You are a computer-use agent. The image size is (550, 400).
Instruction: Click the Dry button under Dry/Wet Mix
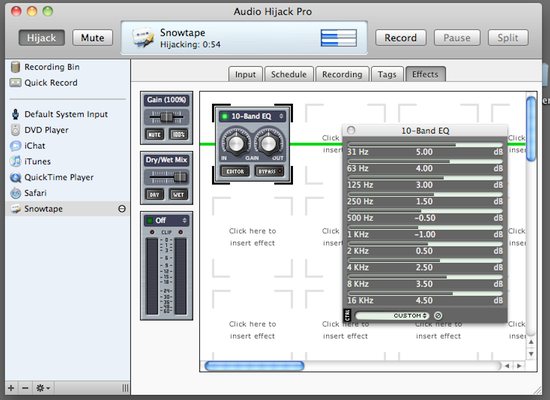[155, 194]
